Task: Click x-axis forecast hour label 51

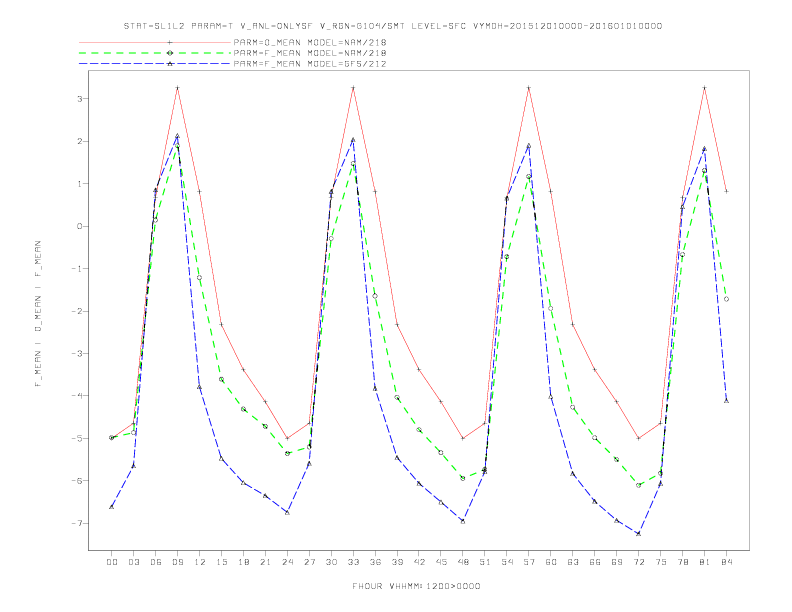Action: tap(485, 562)
